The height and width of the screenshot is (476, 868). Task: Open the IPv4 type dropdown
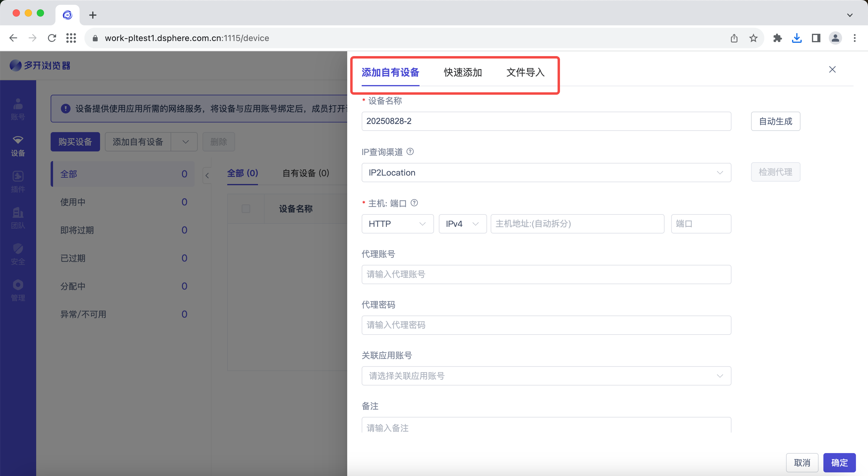(463, 224)
